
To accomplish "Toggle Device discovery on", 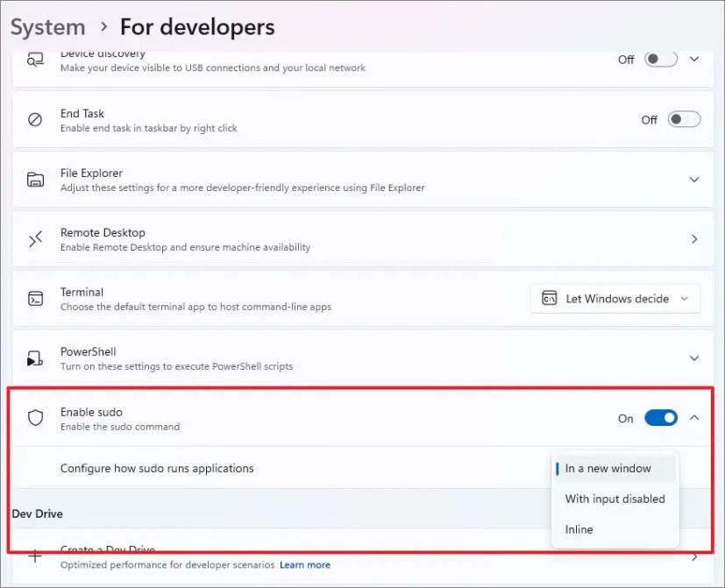I will pyautogui.click(x=659, y=59).
